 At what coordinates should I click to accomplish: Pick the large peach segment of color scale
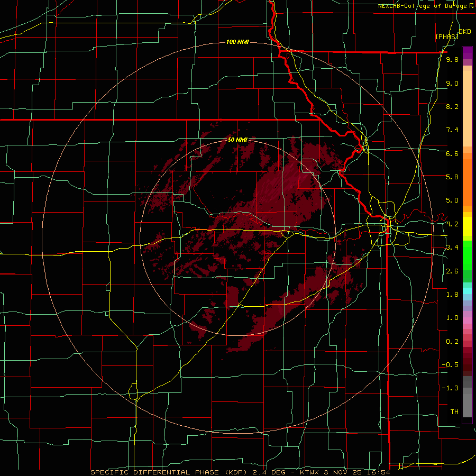467,109
